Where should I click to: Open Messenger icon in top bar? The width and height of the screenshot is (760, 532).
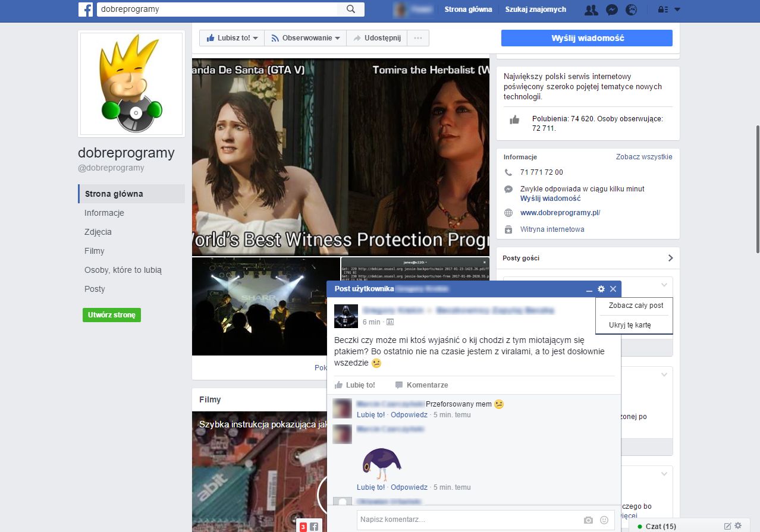point(611,10)
